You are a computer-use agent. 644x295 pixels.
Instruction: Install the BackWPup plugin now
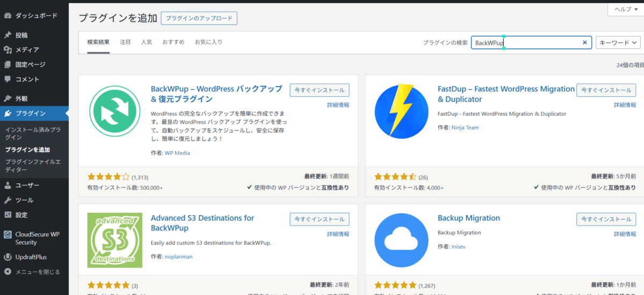point(319,90)
